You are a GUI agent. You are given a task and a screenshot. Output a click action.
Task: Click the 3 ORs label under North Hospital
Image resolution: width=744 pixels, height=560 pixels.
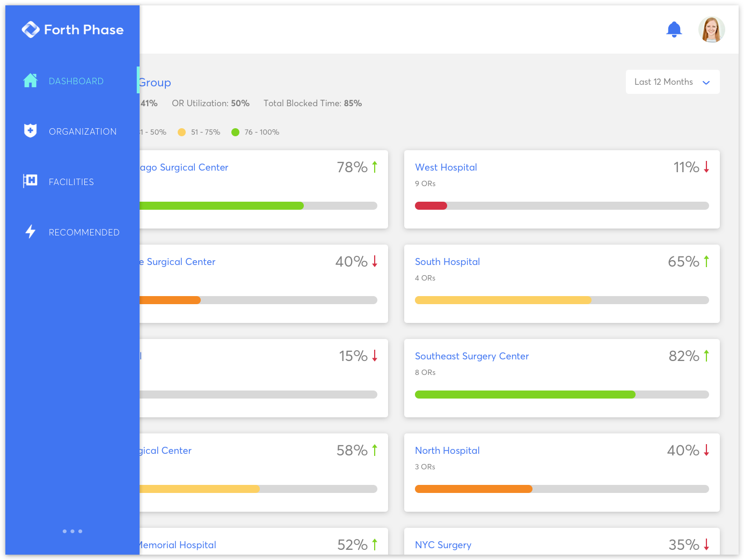click(x=425, y=467)
